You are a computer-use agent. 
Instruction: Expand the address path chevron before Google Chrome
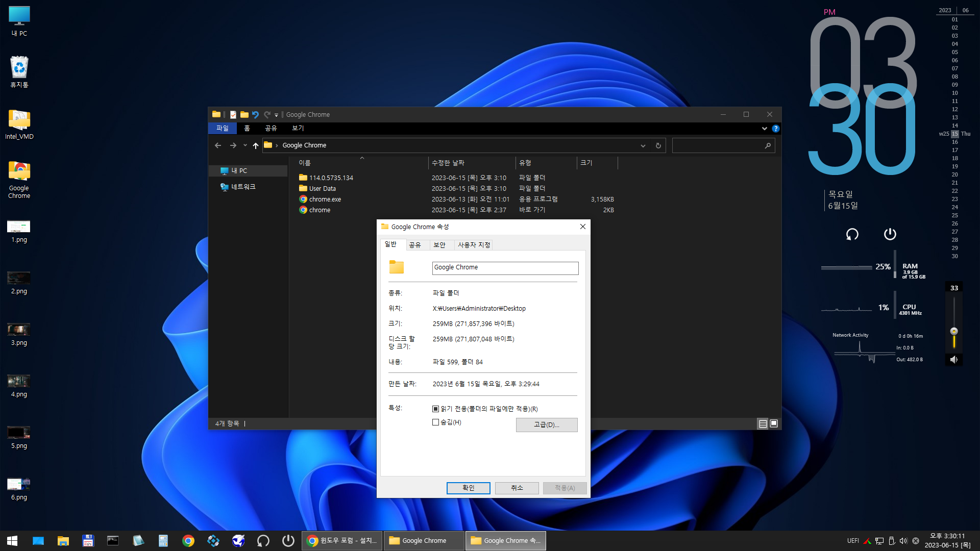(277, 146)
